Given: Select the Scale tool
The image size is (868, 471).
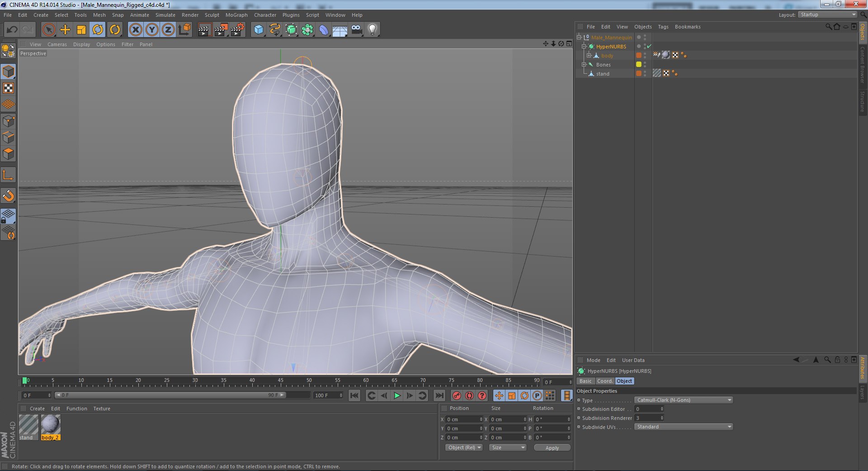Looking at the screenshot, I should (81, 30).
